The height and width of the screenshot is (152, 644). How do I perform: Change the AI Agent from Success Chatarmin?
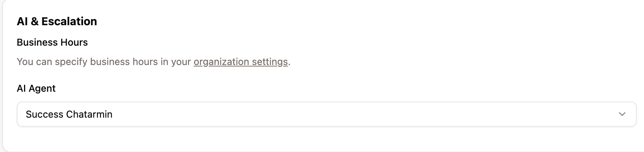326,114
